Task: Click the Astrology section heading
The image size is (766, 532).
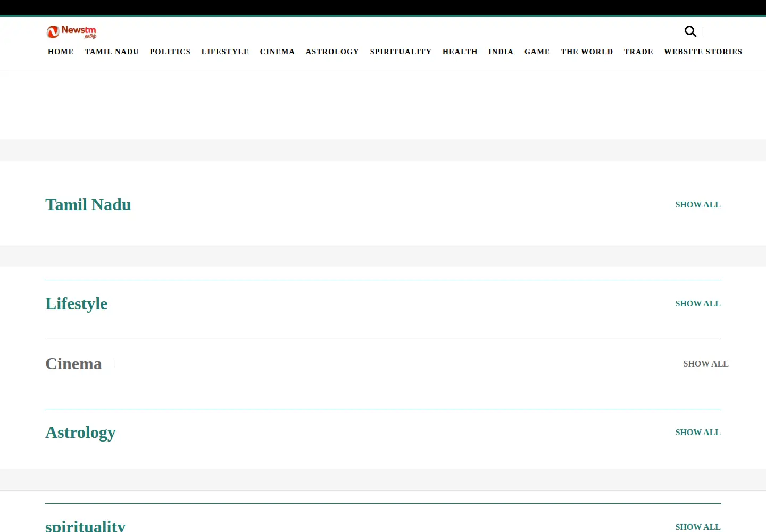Action: (x=80, y=433)
